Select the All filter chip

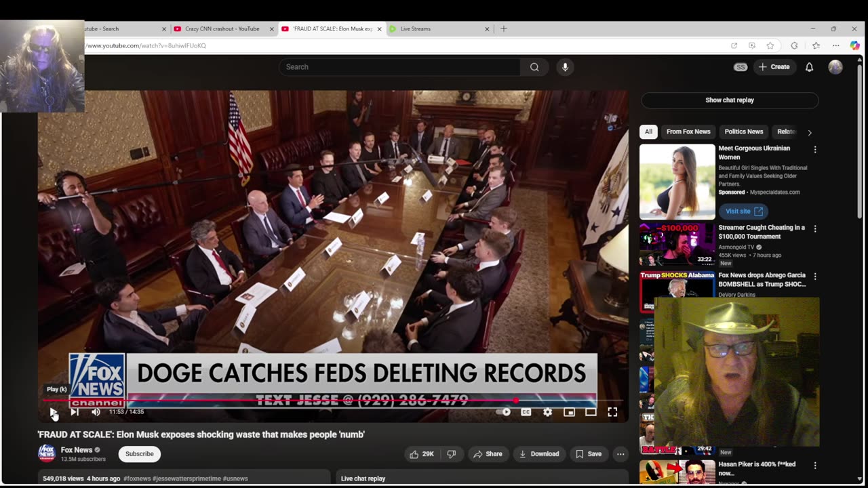(648, 131)
